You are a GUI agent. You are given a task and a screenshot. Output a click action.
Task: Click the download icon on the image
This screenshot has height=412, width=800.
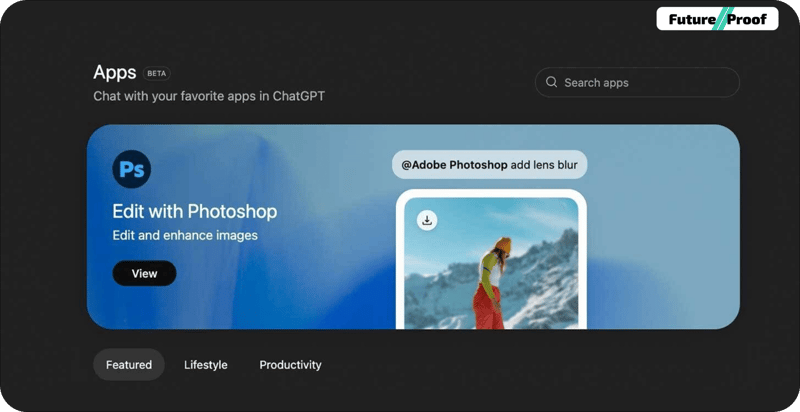pos(427,220)
